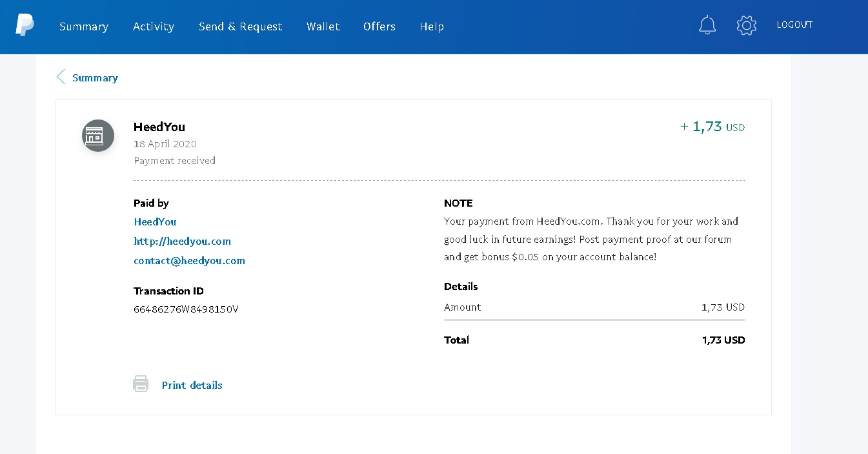Go to the Summary tab in navigation

[x=84, y=26]
